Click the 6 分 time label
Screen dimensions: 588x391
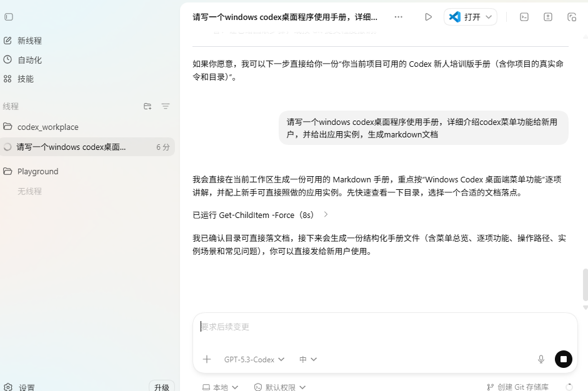click(162, 147)
